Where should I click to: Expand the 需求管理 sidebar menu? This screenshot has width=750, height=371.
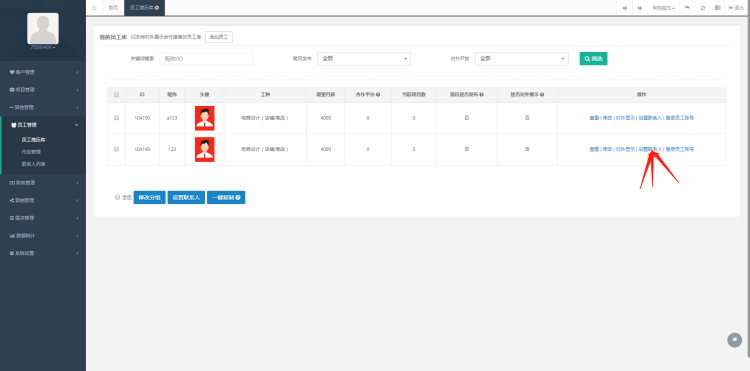click(x=43, y=218)
